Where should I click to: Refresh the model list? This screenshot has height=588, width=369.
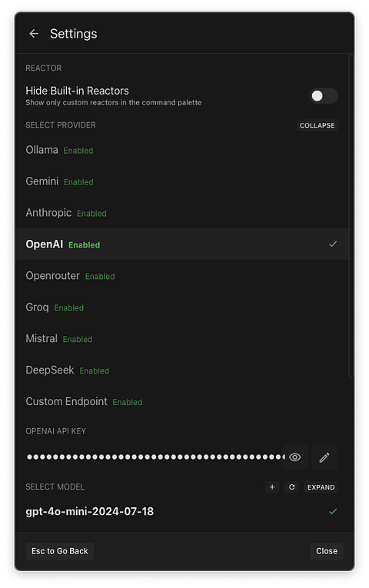(x=291, y=487)
